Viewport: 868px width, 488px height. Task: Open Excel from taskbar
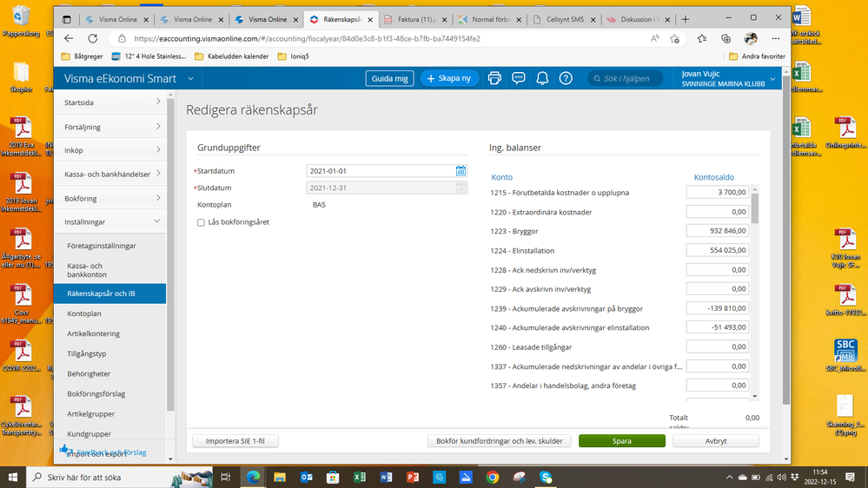point(359,477)
